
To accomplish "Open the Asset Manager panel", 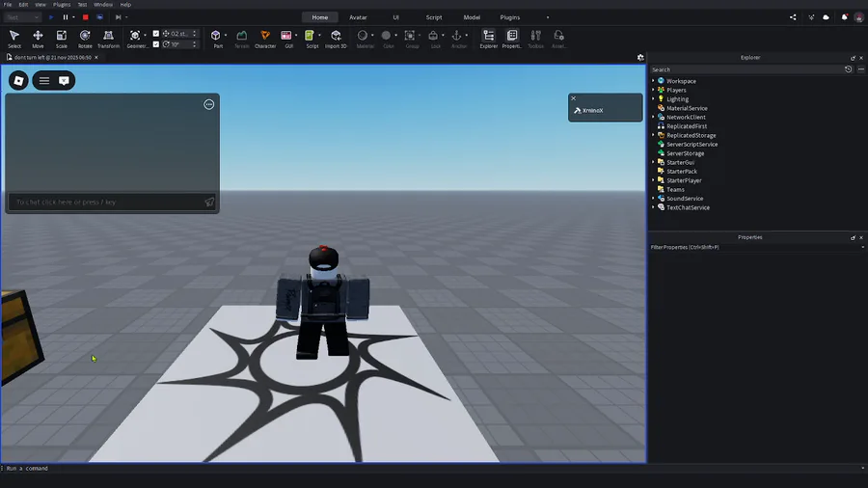I will point(558,39).
